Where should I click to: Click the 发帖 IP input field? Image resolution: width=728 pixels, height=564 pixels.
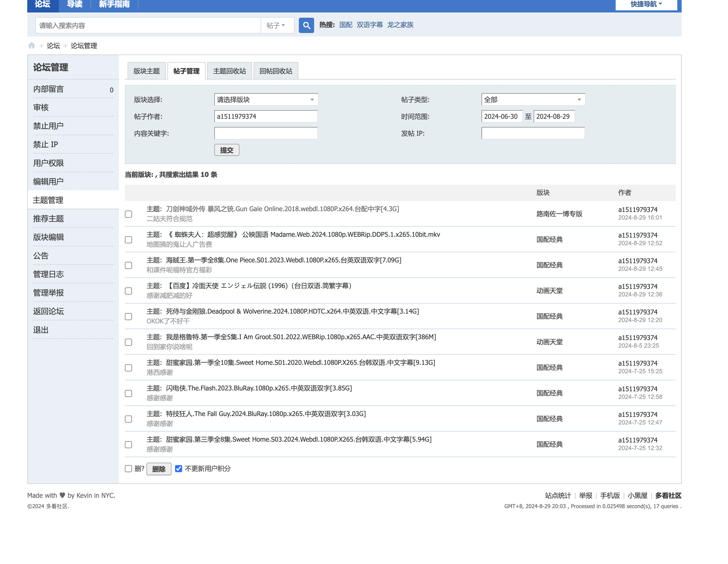[533, 133]
